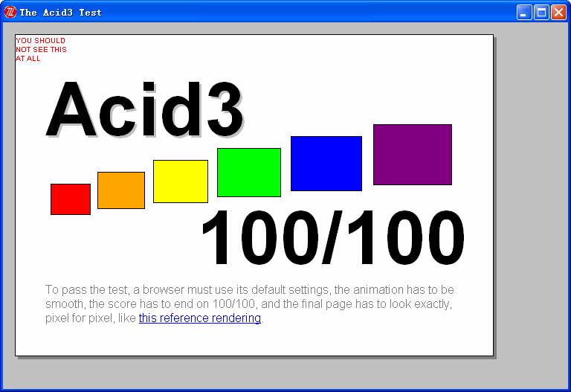The width and height of the screenshot is (571, 392).
Task: Click the blue colored box
Action: pyautogui.click(x=326, y=164)
